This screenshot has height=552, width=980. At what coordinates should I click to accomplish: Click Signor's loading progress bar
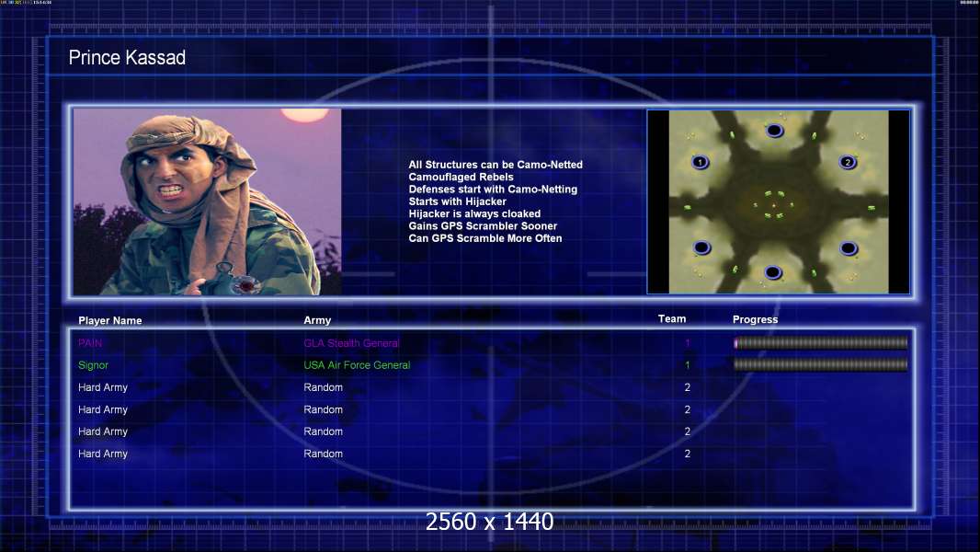(x=821, y=364)
